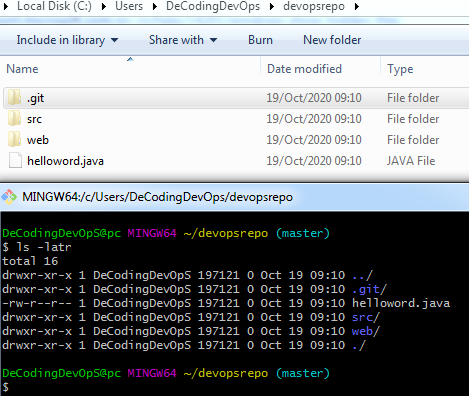
Task: Click File folder type of .git row
Action: [413, 98]
